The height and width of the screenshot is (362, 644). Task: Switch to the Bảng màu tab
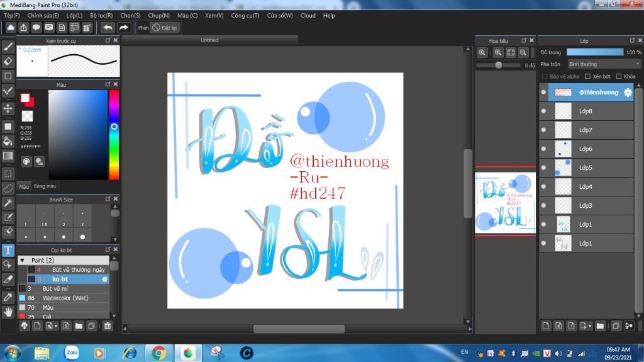coord(45,186)
